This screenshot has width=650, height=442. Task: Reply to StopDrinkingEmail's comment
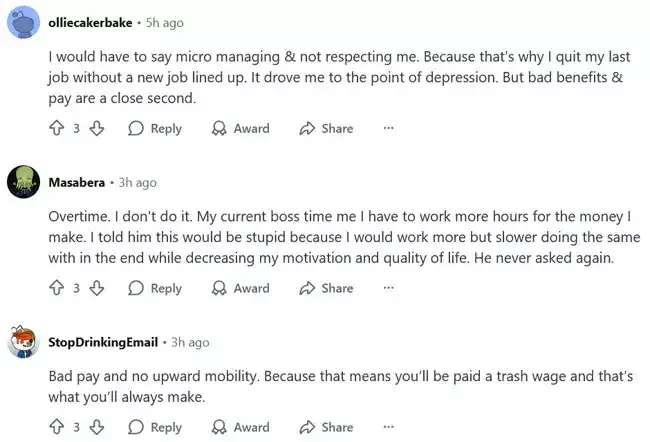[x=155, y=427]
